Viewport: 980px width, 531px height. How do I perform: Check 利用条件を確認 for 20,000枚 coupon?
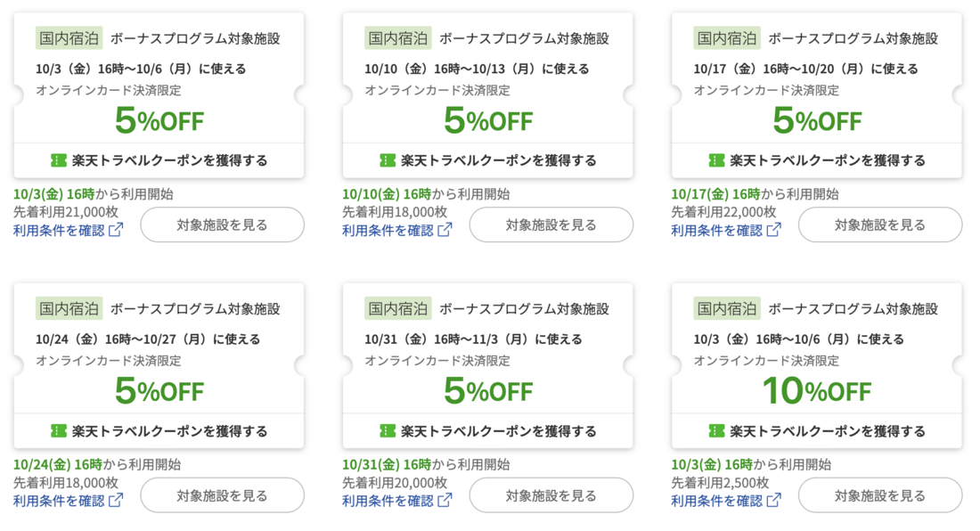tap(388, 500)
